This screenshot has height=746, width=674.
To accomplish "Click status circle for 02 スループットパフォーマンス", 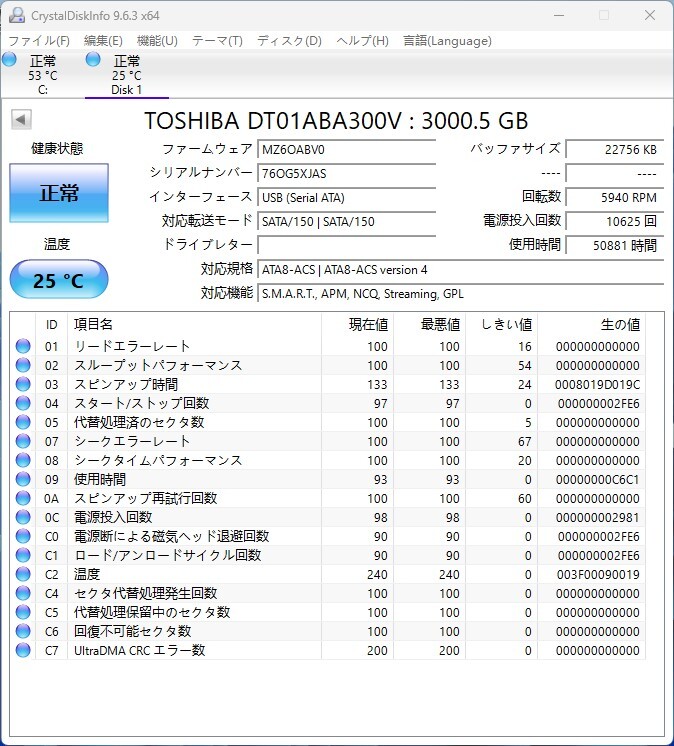I will [23, 365].
